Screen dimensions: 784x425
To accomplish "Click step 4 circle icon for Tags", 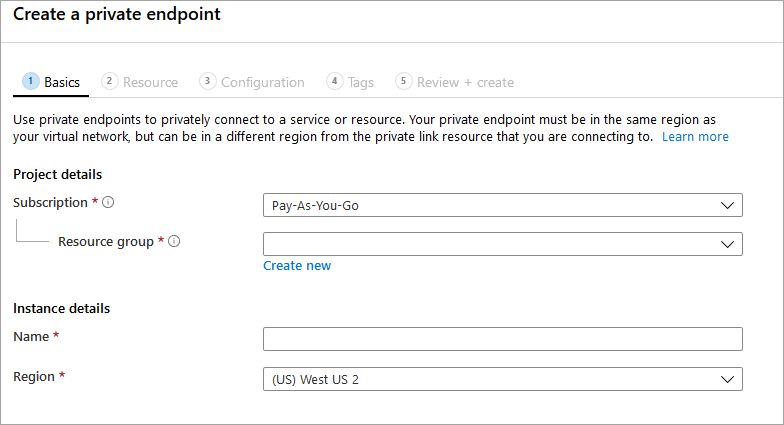I will click(x=335, y=81).
